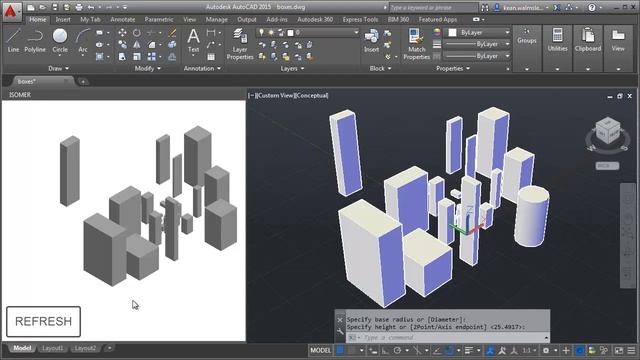Select the Arc tool
The width and height of the screenshot is (640, 360).
(83, 41)
